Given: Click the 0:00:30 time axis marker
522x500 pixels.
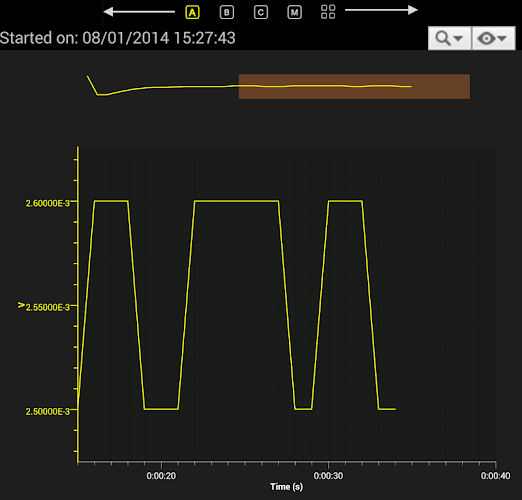Looking at the screenshot, I should [x=328, y=476].
